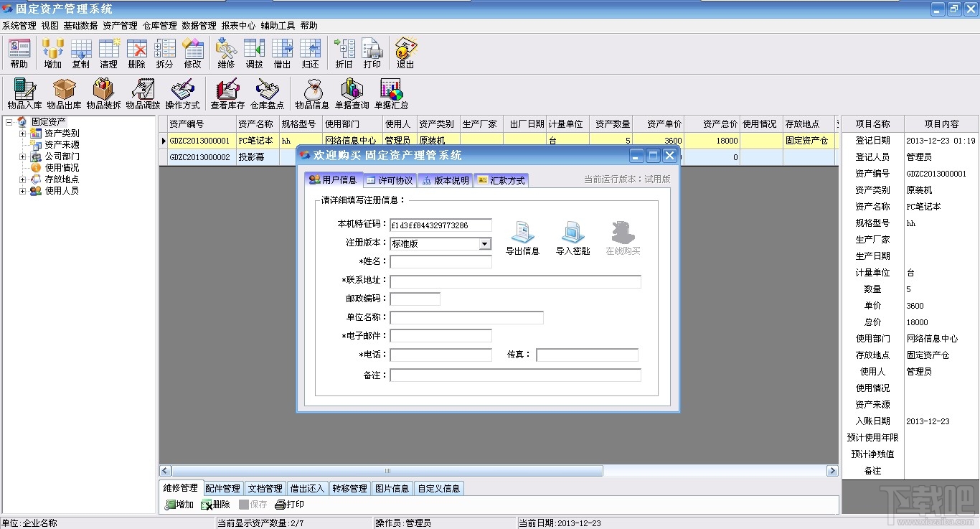Open 单据汇总 document summary icon
This screenshot has width=980, height=529.
(392, 94)
